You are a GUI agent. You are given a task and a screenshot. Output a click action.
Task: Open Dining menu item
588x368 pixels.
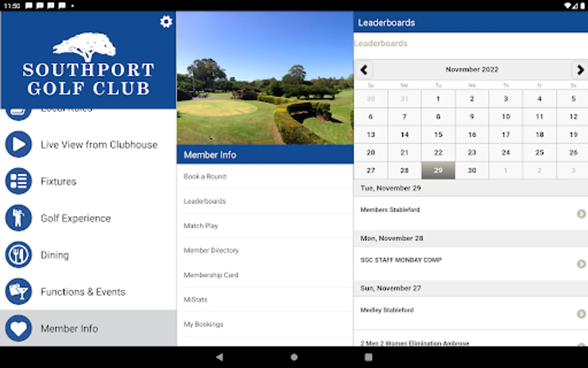[x=88, y=255]
